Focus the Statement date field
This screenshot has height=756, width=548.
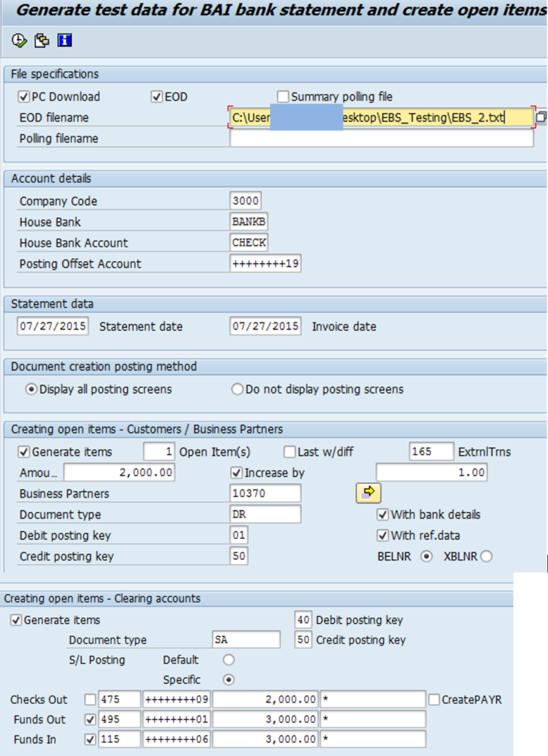pyautogui.click(x=53, y=327)
